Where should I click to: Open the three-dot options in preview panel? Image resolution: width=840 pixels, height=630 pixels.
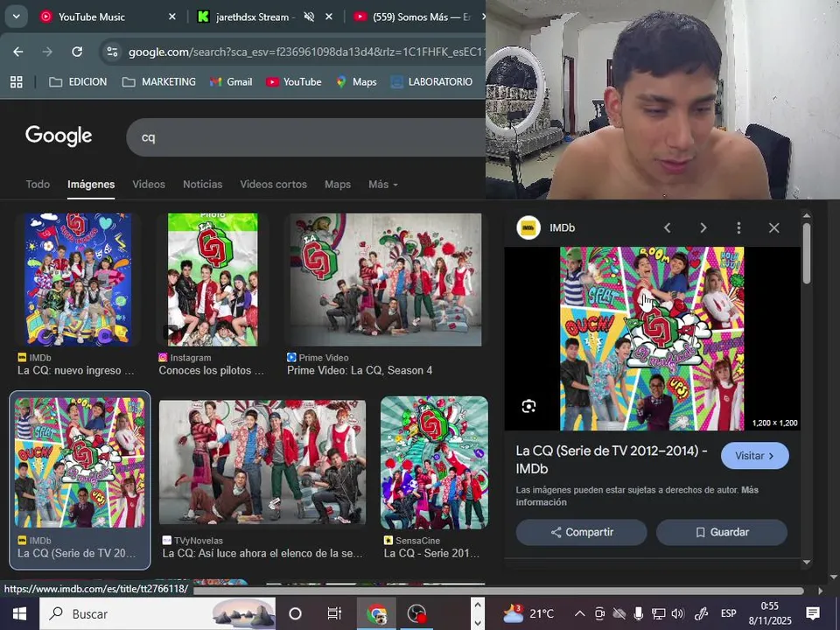pyautogui.click(x=738, y=227)
